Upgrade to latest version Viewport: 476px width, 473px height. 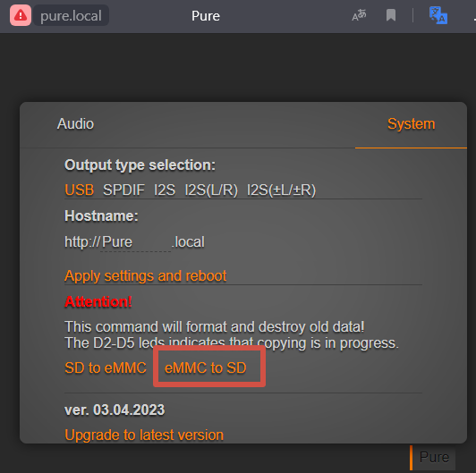144,435
